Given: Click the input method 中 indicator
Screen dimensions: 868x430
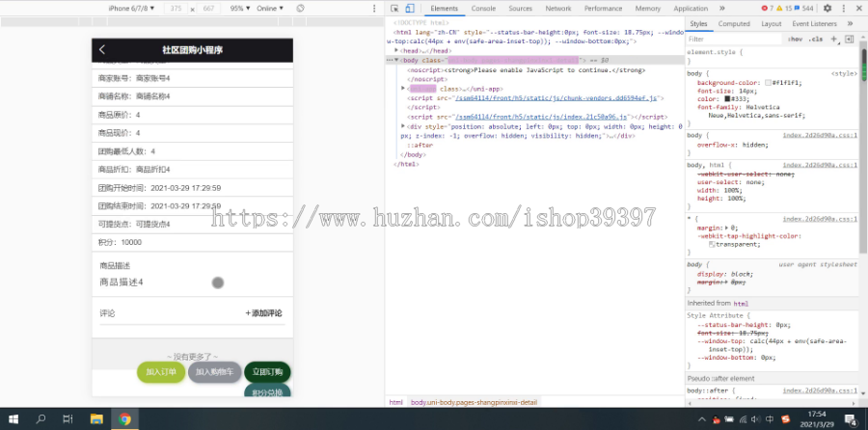Looking at the screenshot, I should [770, 419].
